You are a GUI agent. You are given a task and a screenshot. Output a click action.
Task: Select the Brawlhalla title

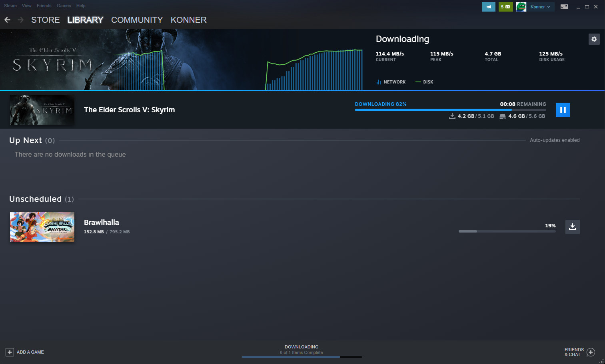102,223
